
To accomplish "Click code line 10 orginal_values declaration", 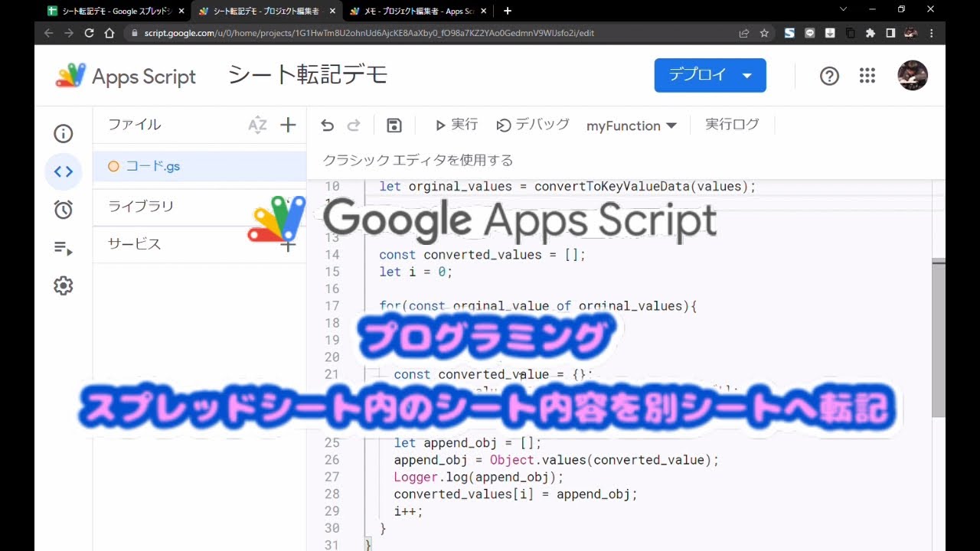I will (567, 186).
